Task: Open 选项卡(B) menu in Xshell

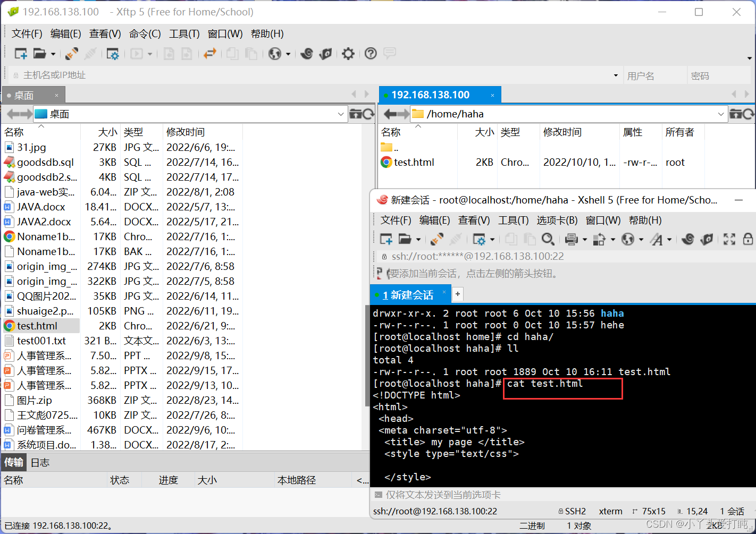Action: (x=557, y=221)
